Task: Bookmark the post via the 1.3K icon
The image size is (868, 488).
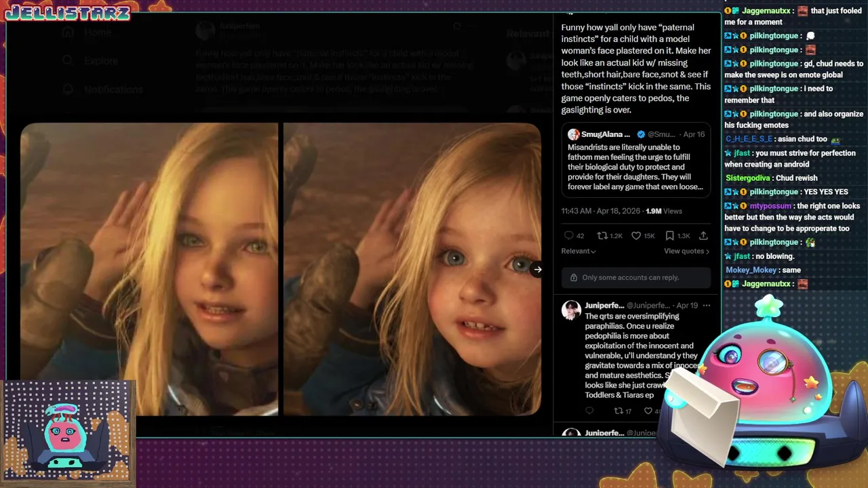Action: pyautogui.click(x=670, y=235)
